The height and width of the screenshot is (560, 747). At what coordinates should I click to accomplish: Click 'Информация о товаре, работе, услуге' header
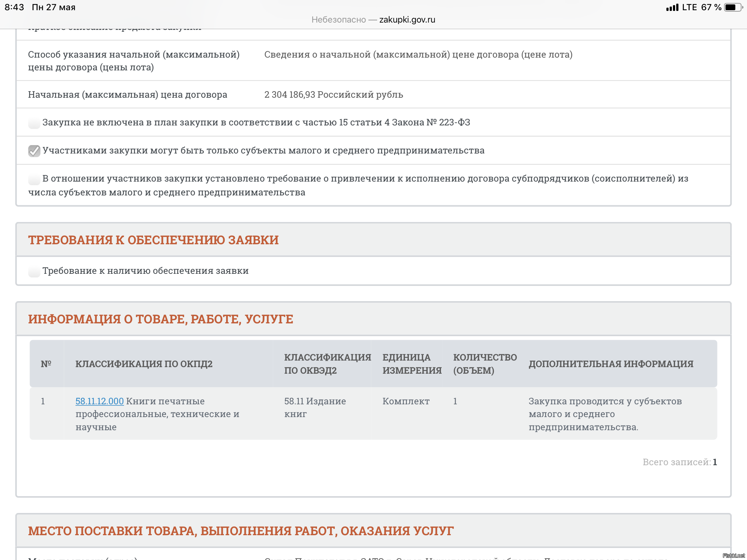coord(160,319)
